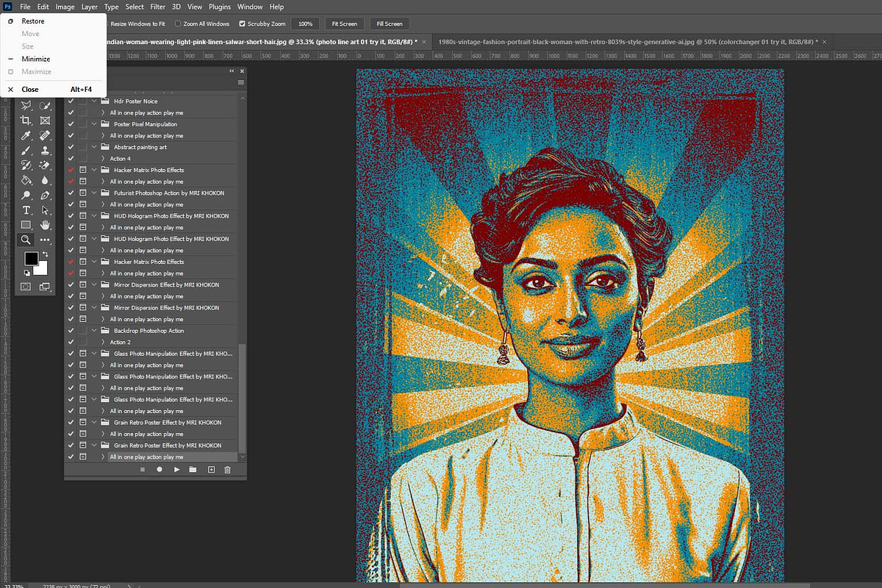The image size is (882, 588).
Task: Toggle checkmark for Abstract painting art set
Action: 71,147
